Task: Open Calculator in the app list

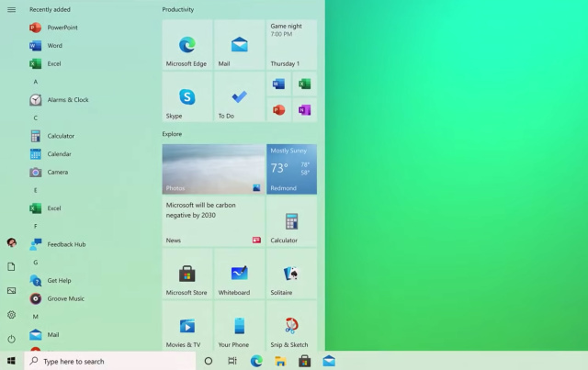Action: 51,136
